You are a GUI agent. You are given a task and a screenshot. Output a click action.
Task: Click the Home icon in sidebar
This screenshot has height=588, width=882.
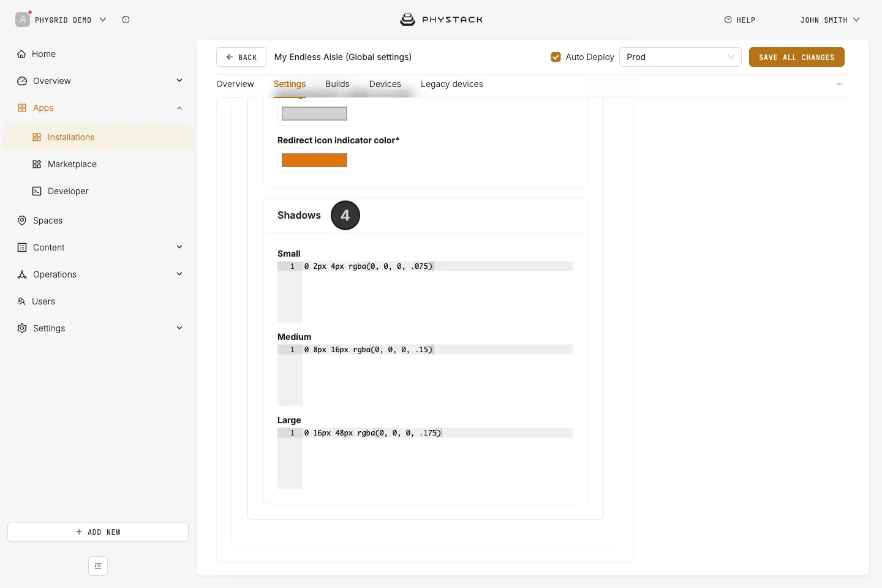pos(21,54)
